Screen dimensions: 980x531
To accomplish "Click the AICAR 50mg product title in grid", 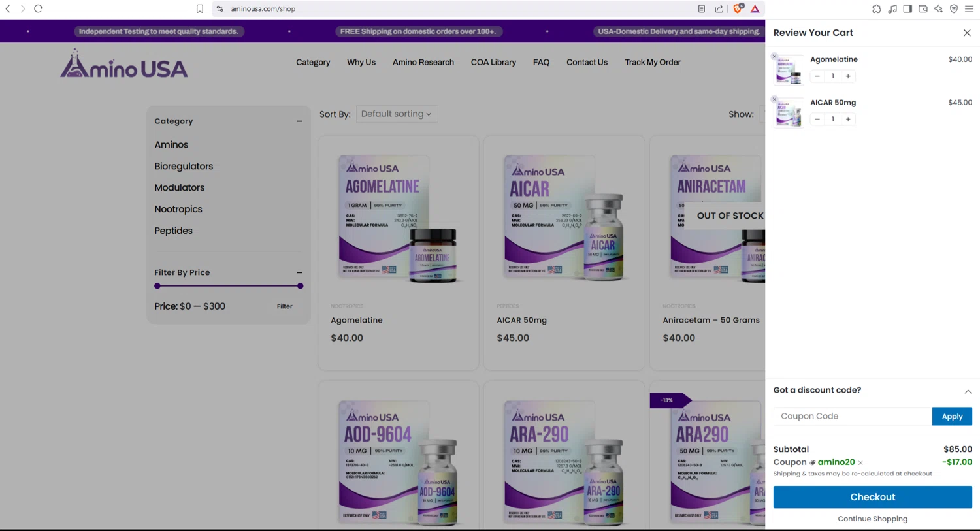I will pos(521,320).
